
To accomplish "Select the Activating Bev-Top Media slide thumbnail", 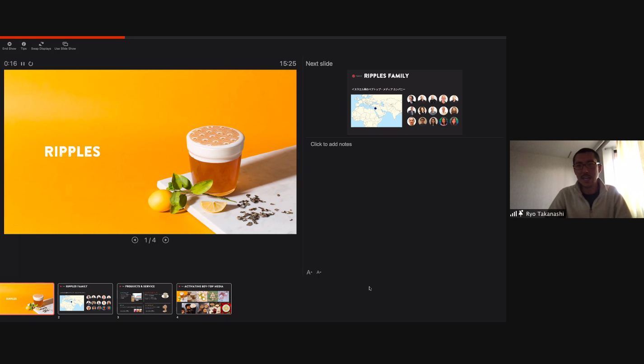I will [x=204, y=299].
